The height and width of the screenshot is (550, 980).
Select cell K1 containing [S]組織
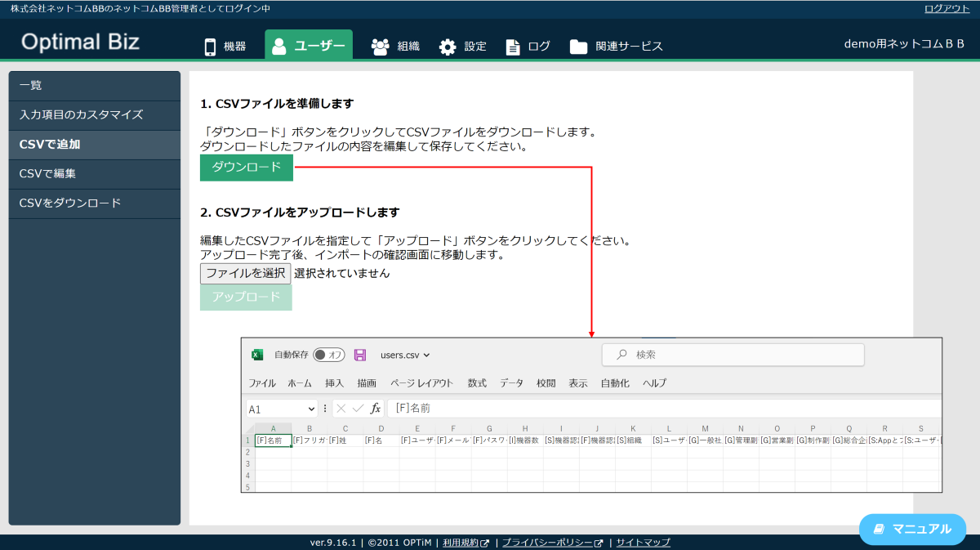point(633,440)
